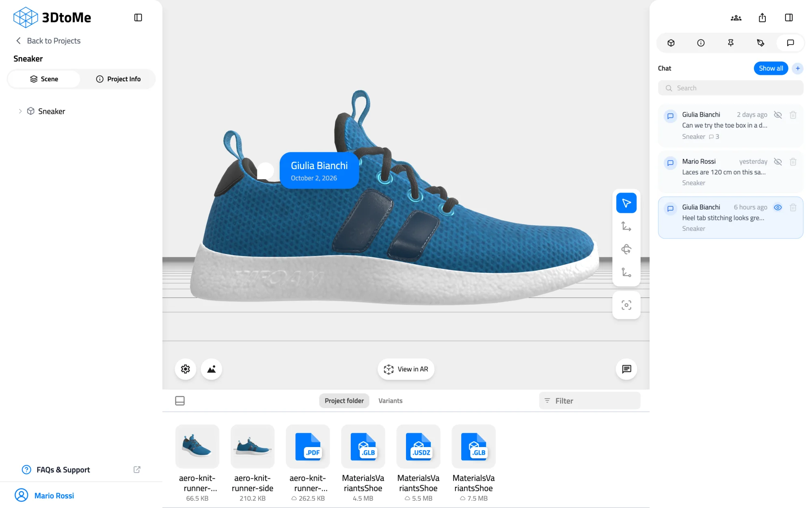Click the View in AR button
The image size is (812, 508).
406,369
